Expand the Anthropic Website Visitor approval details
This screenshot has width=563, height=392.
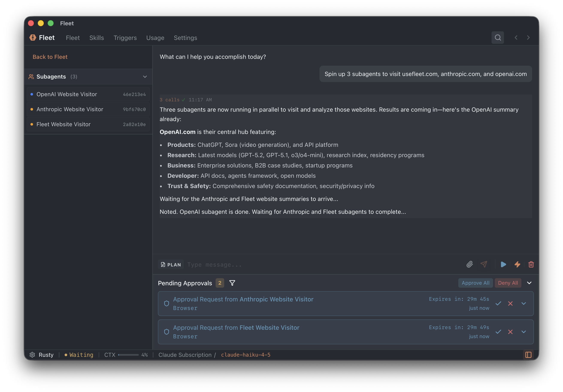pos(524,303)
